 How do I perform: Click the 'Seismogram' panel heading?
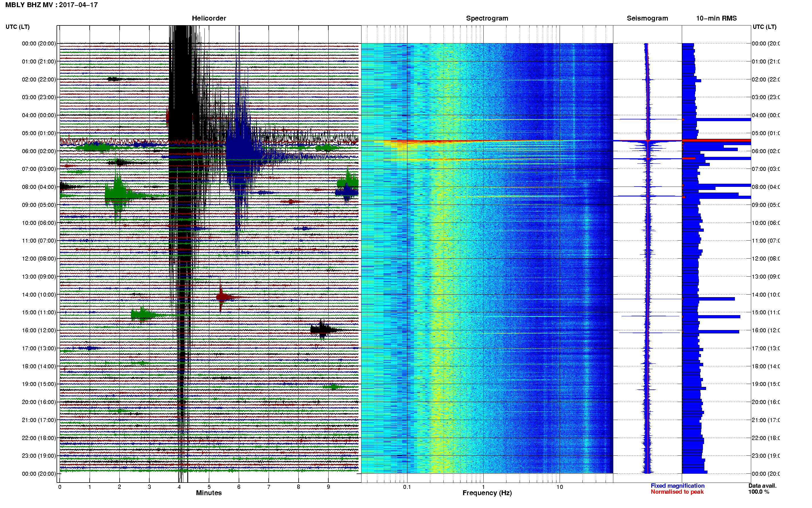(647, 18)
